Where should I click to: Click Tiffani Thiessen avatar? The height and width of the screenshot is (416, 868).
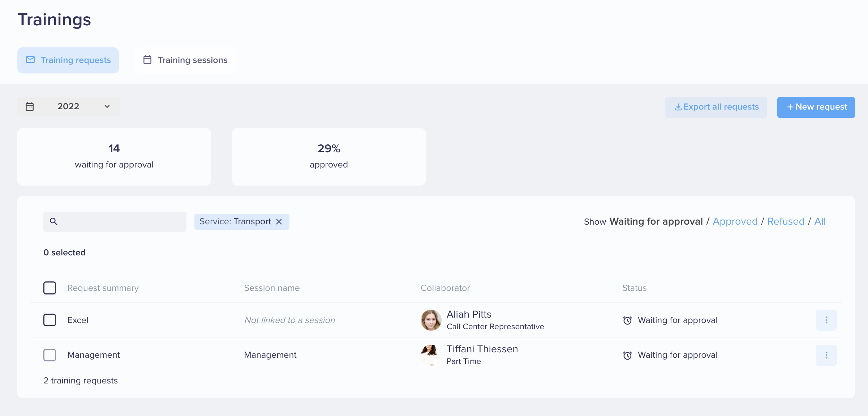[431, 355]
